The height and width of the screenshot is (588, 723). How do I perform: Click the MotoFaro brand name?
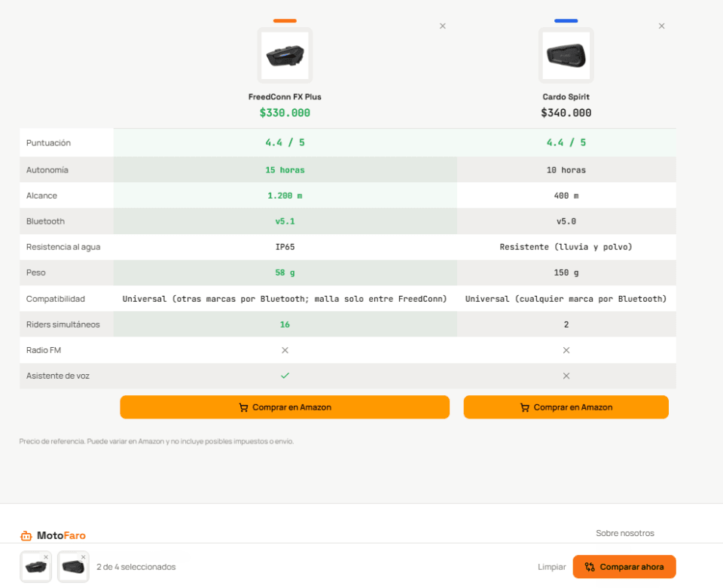[x=61, y=535]
